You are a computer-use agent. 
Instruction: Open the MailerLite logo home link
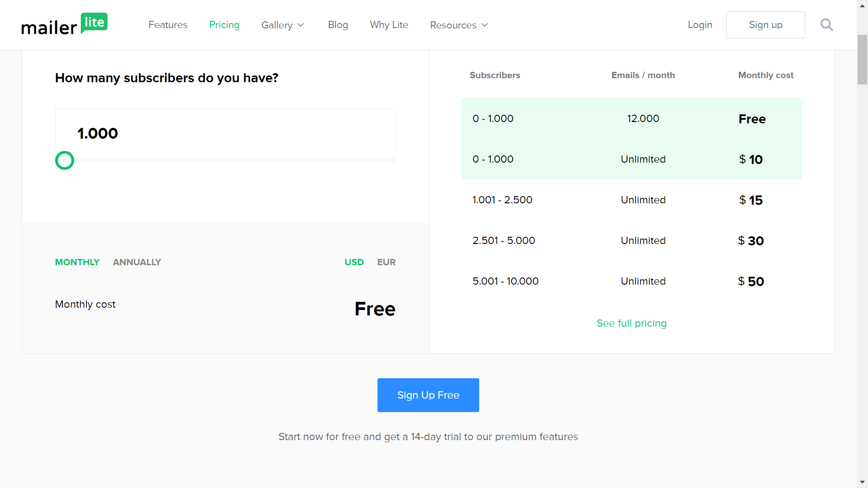(x=65, y=24)
